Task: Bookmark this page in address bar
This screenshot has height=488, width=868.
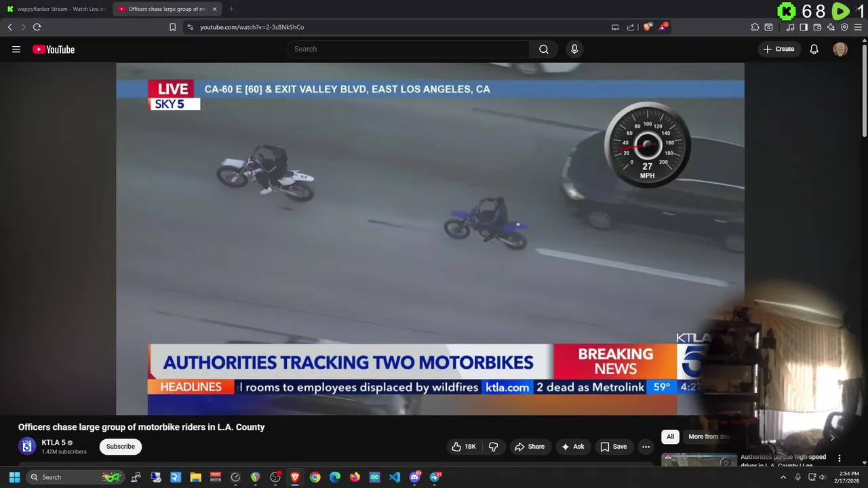Action: tap(172, 27)
